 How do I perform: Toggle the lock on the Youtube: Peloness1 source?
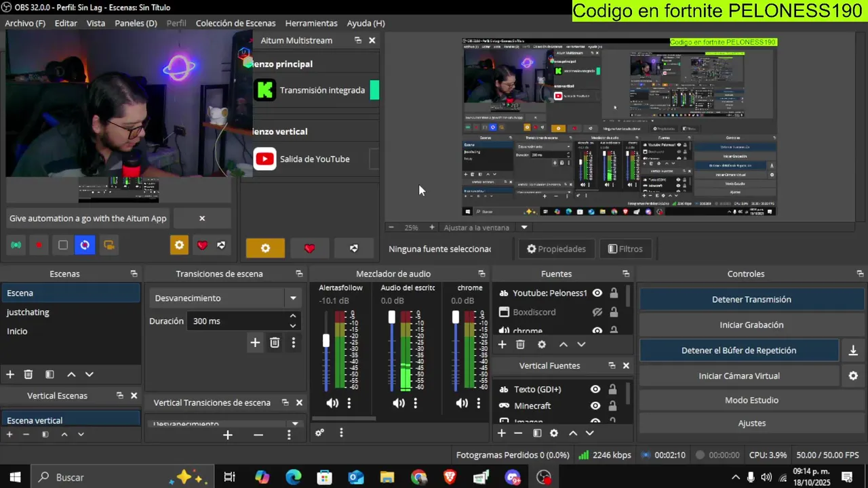(614, 293)
